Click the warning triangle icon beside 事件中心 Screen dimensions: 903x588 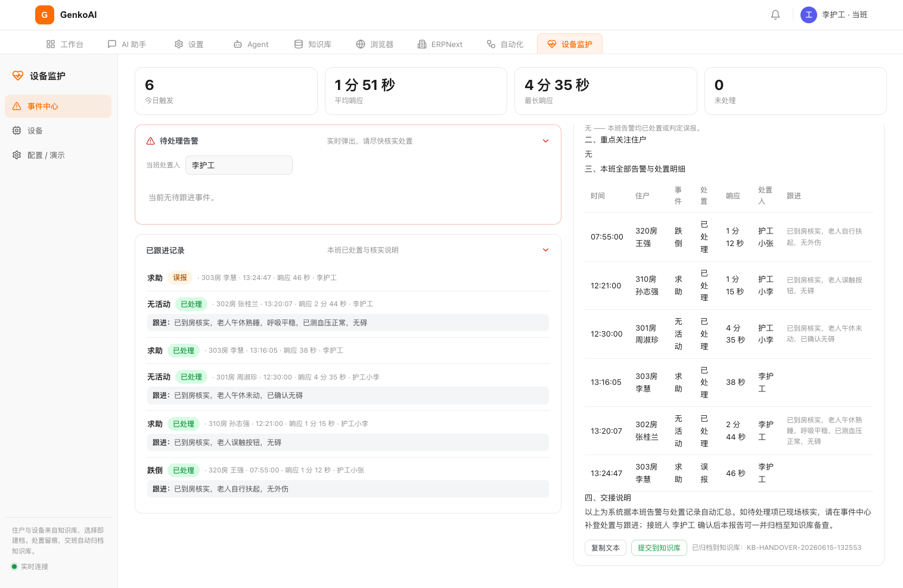point(17,106)
